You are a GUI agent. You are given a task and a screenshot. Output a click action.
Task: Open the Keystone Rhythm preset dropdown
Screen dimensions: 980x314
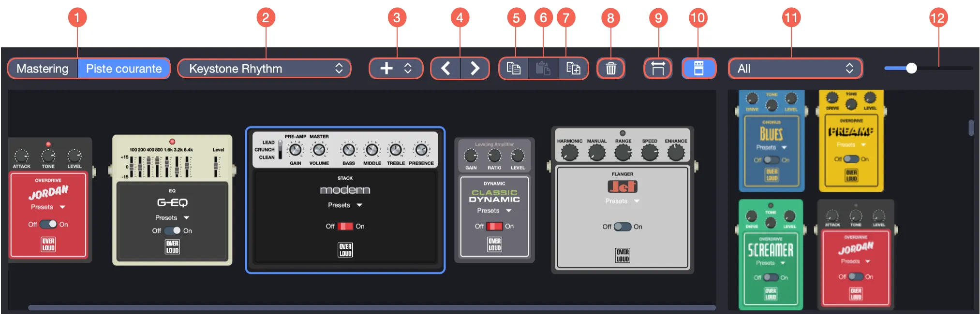coord(264,69)
